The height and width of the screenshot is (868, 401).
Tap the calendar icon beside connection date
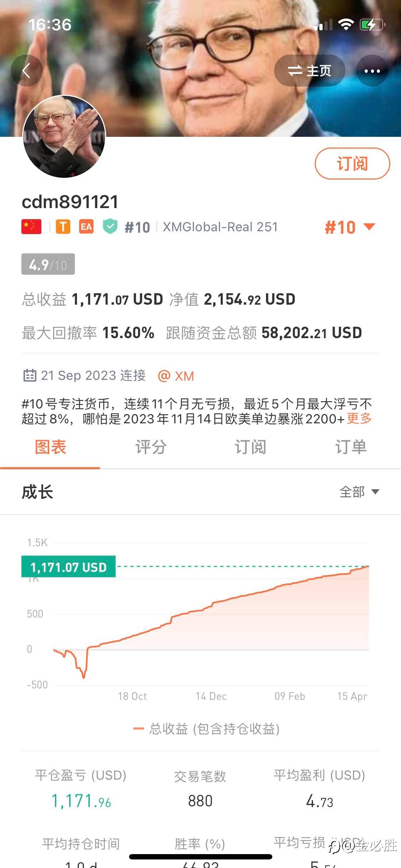point(30,376)
